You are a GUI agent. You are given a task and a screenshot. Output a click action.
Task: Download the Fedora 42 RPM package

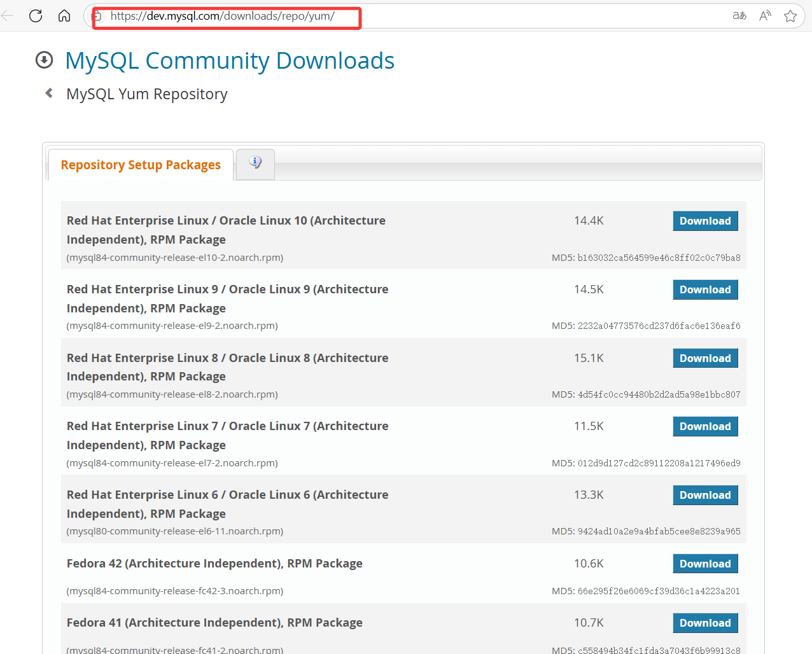705,564
